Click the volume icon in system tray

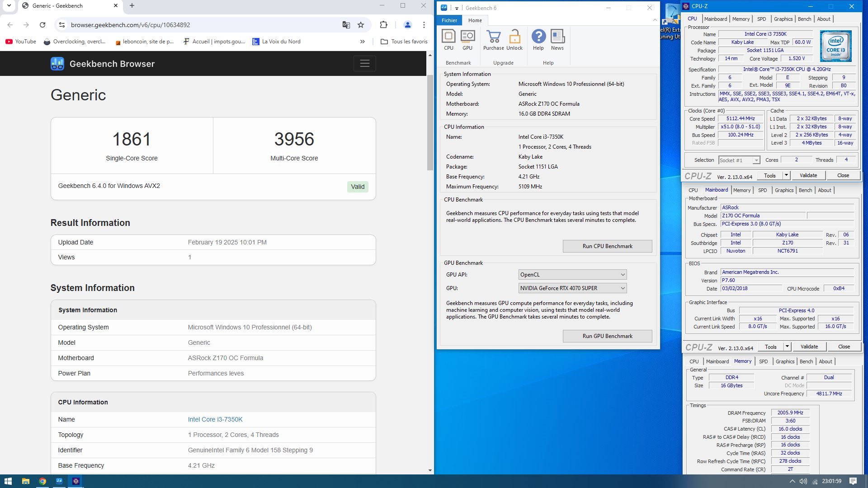[x=803, y=481]
